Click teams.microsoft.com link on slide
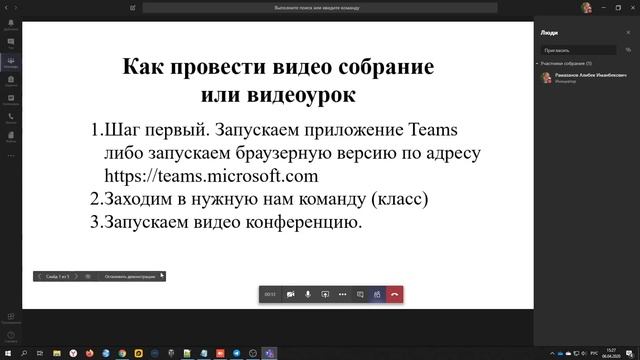Image resolution: width=640 pixels, height=360 pixels. tap(211, 176)
